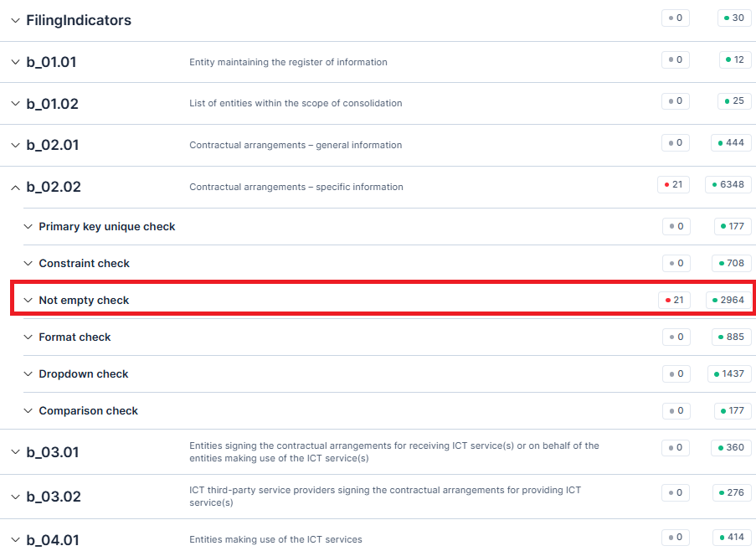Click the green 1437 Dropdown check badge
This screenshot has width=756, height=551.
[729, 373]
